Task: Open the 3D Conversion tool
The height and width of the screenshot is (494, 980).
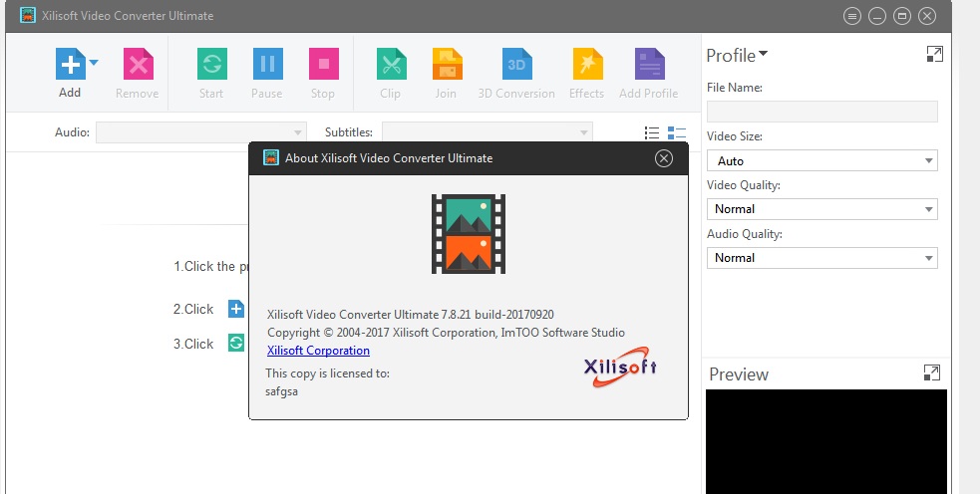Action: point(516,64)
